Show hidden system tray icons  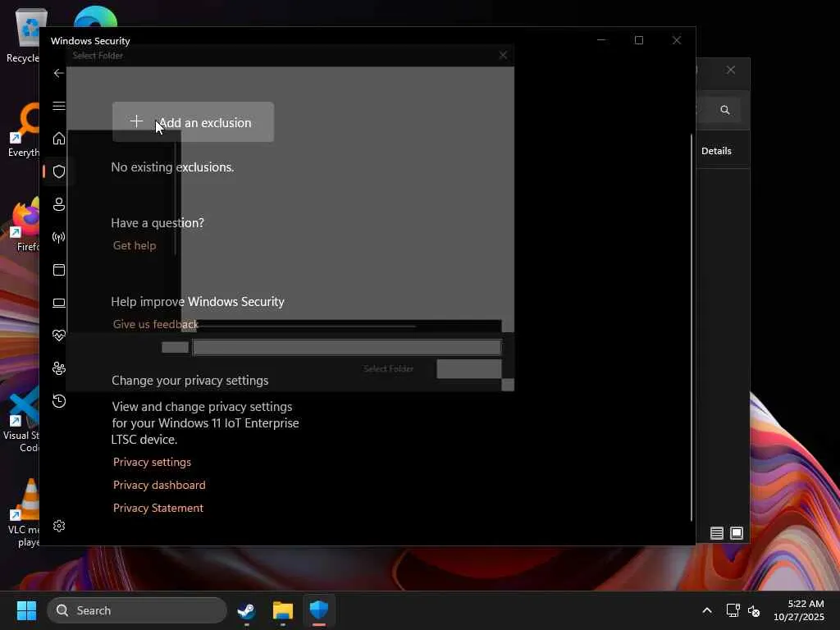[707, 610]
